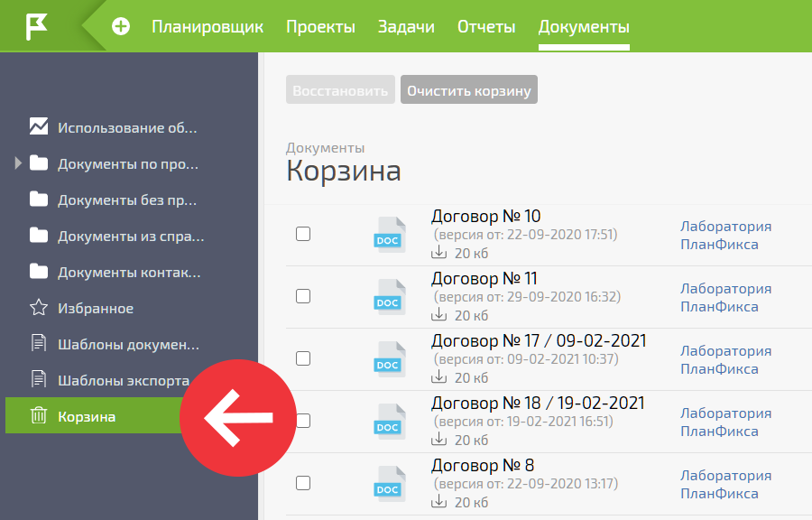Image resolution: width=812 pixels, height=520 pixels.
Task: Open Лаборатория ПланФикса link for Договор № 8
Action: pyautogui.click(x=725, y=484)
